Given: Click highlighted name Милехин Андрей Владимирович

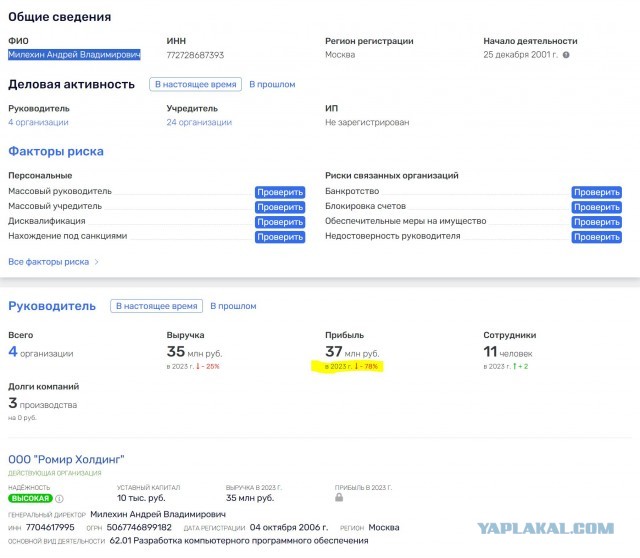Looking at the screenshot, I should coord(74,55).
